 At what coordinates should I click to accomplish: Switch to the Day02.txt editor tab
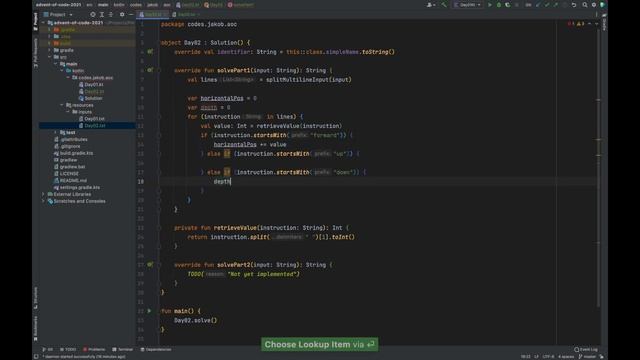[x=186, y=14]
